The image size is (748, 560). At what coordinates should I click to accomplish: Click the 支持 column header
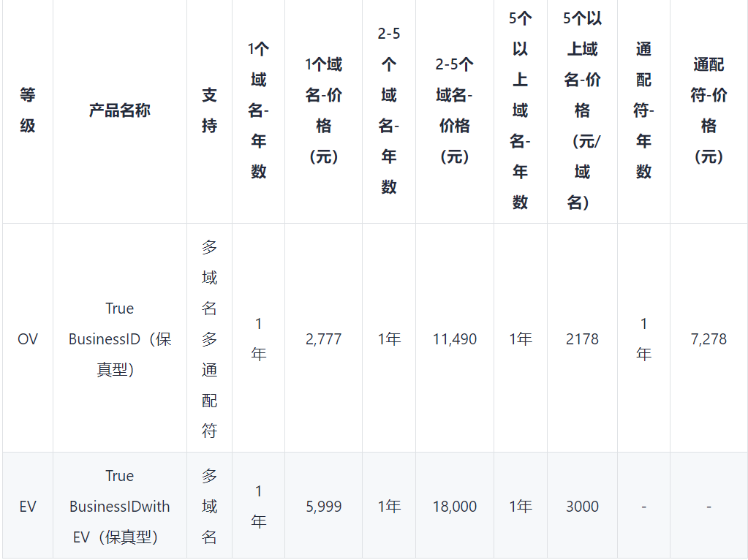point(209,110)
